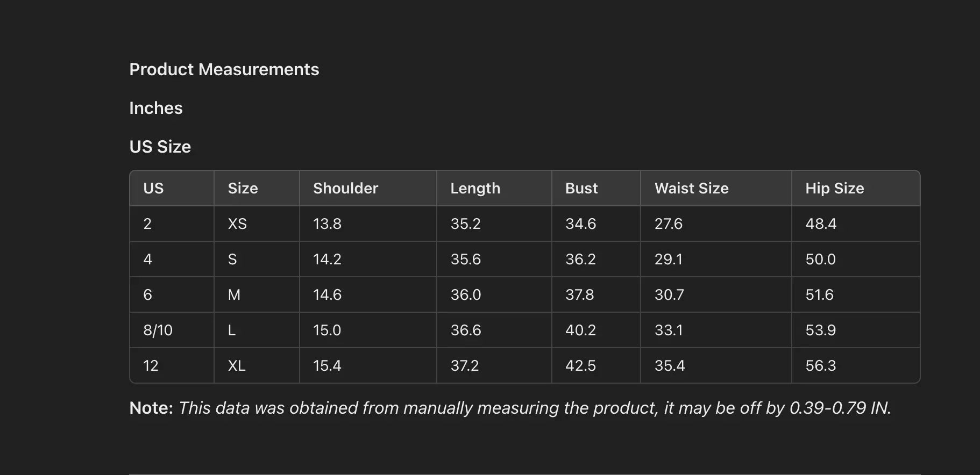Viewport: 980px width, 475px height.
Task: Select the bust value 40.2
Action: (580, 330)
